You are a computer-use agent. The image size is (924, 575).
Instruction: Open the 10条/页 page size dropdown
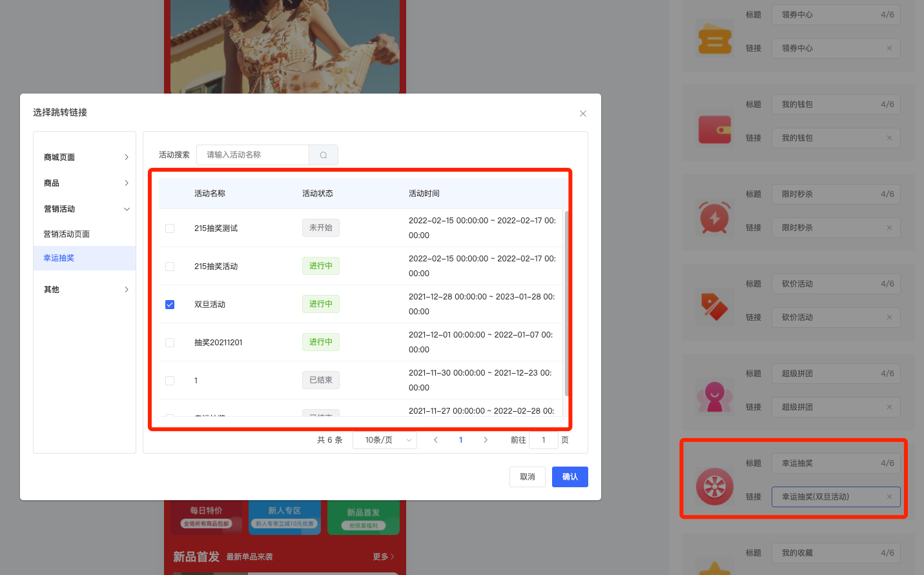(x=385, y=440)
